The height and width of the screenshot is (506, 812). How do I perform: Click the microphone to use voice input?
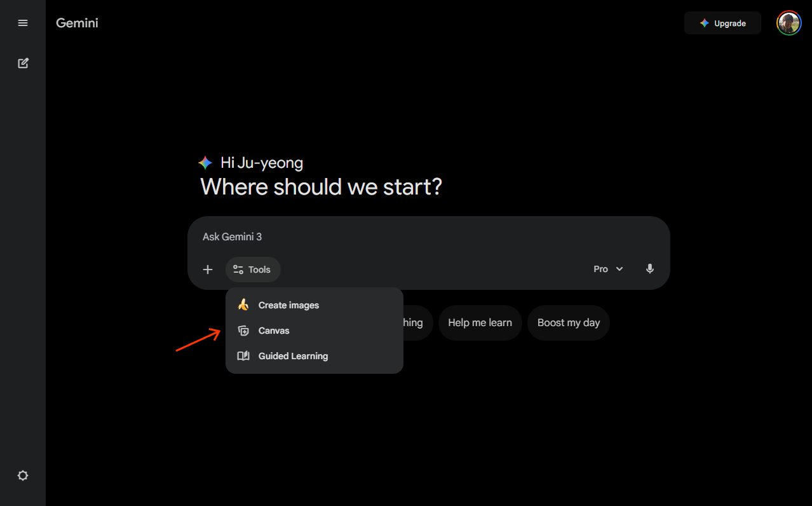(x=649, y=269)
